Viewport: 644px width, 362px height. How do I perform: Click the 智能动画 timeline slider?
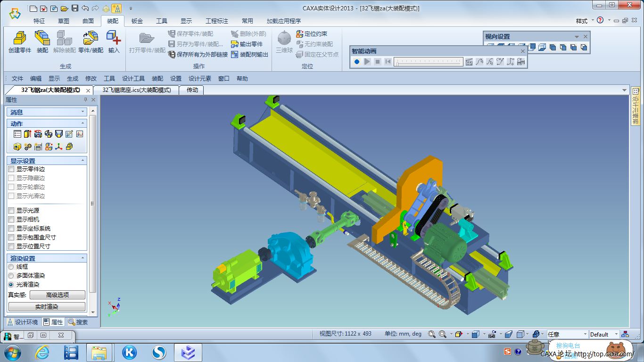429,61
